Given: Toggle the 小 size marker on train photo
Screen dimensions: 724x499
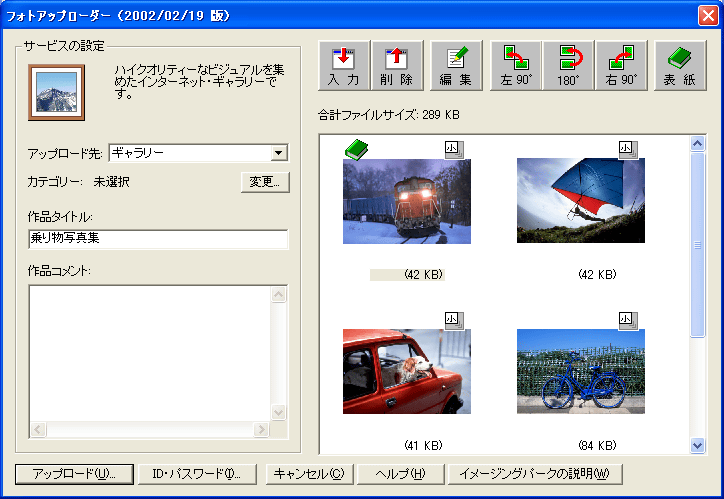Looking at the screenshot, I should pyautogui.click(x=453, y=149).
